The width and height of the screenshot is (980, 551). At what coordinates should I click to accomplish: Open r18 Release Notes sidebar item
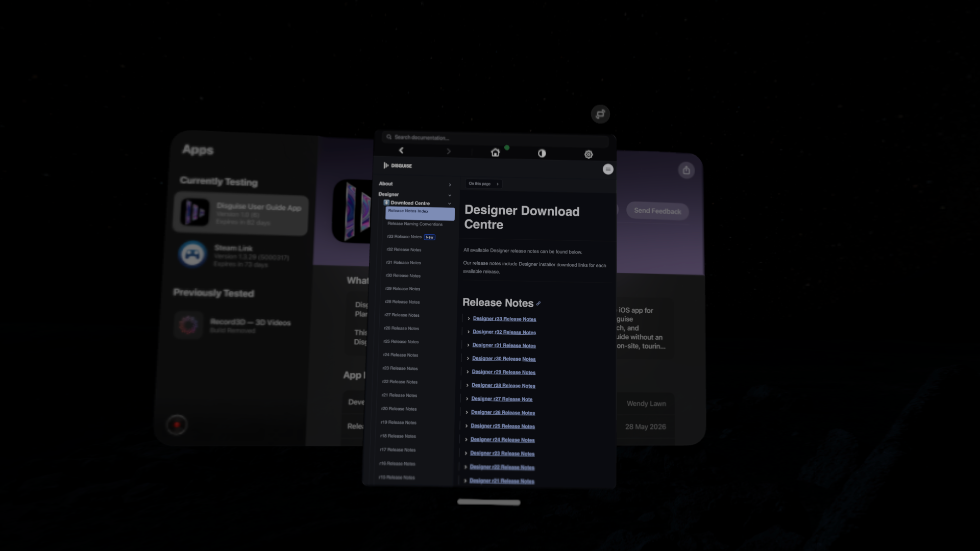tap(398, 436)
